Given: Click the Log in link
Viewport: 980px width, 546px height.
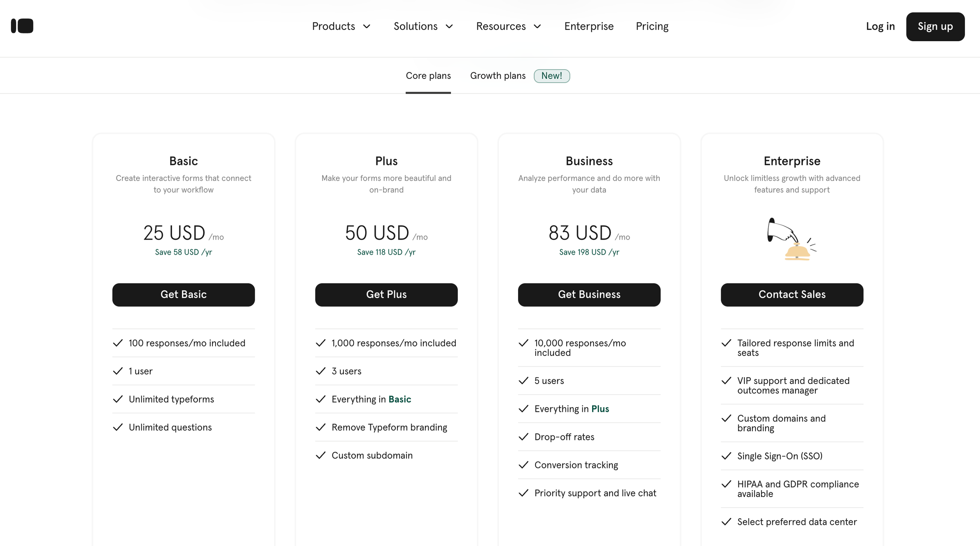Looking at the screenshot, I should [x=880, y=26].
